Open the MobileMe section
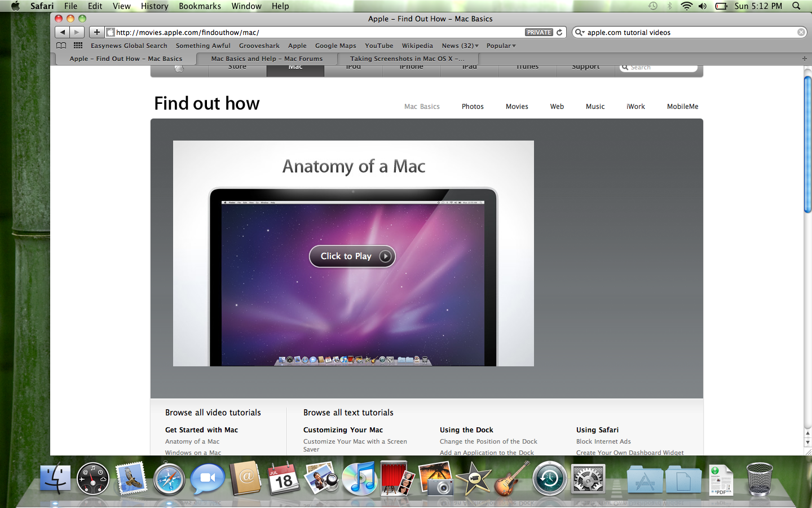 pyautogui.click(x=682, y=107)
